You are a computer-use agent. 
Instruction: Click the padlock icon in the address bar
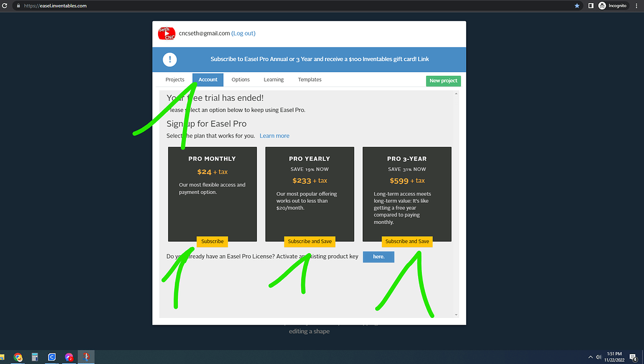17,5
